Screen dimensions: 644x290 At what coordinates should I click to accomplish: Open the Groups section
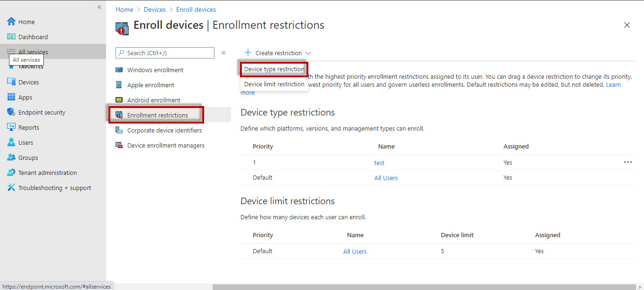click(10, 157)
